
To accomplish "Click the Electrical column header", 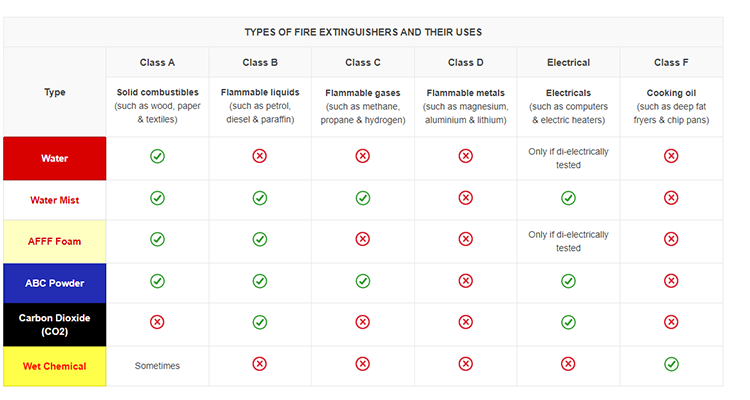I will [568, 62].
